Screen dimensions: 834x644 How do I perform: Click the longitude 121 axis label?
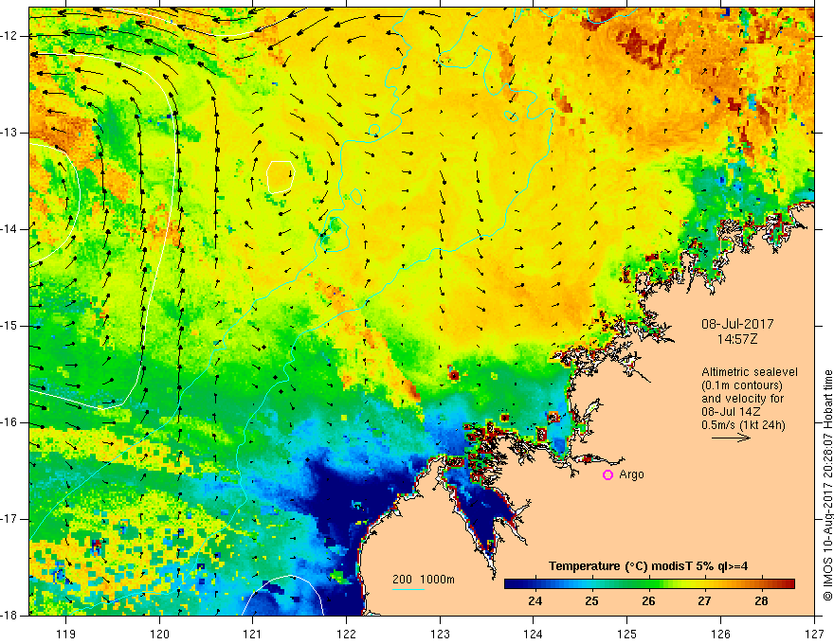click(x=253, y=634)
